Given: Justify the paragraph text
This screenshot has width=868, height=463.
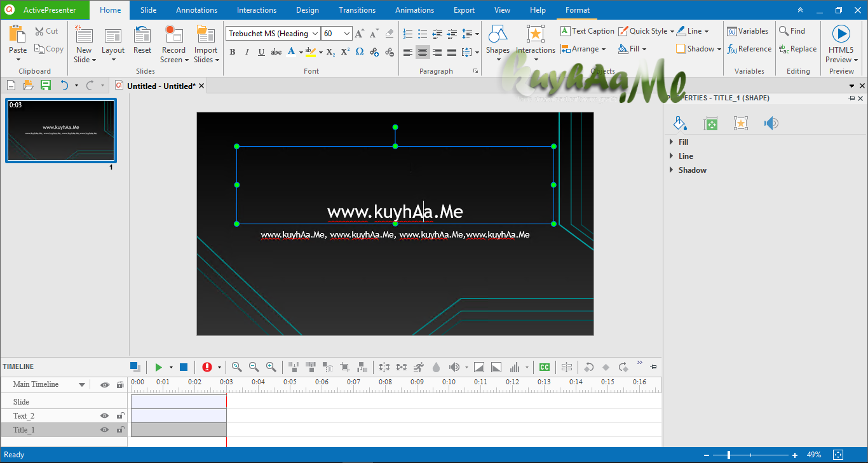Looking at the screenshot, I should click(452, 52).
